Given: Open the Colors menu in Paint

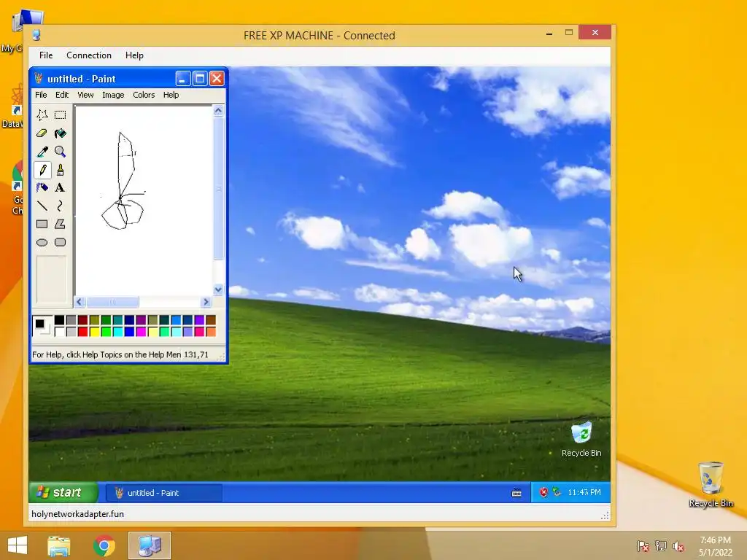Looking at the screenshot, I should coord(144,95).
